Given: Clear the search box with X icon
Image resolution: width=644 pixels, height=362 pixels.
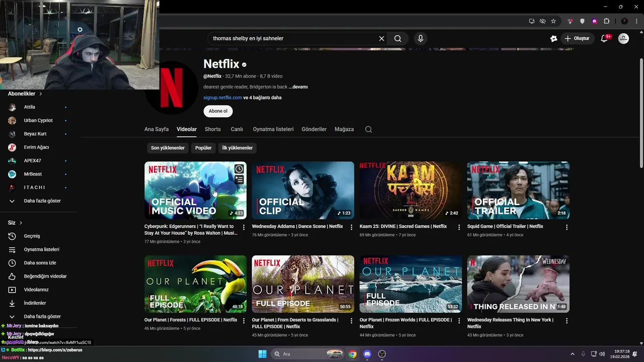Looking at the screenshot, I should [381, 38].
